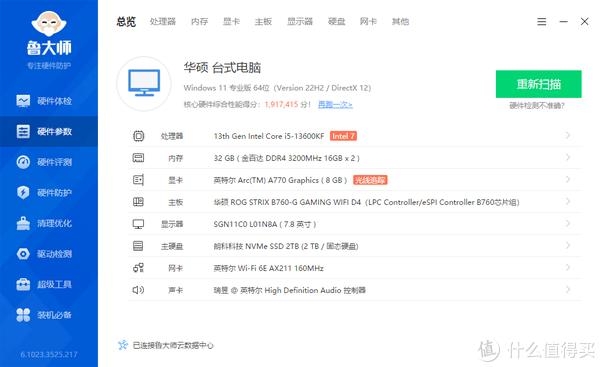Click ROG STRIX B760-G GAMING WIFI D4 text

point(295,202)
